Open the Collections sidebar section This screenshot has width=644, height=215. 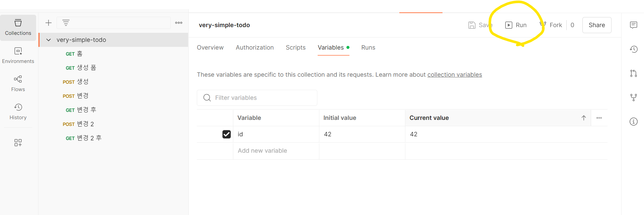click(18, 27)
